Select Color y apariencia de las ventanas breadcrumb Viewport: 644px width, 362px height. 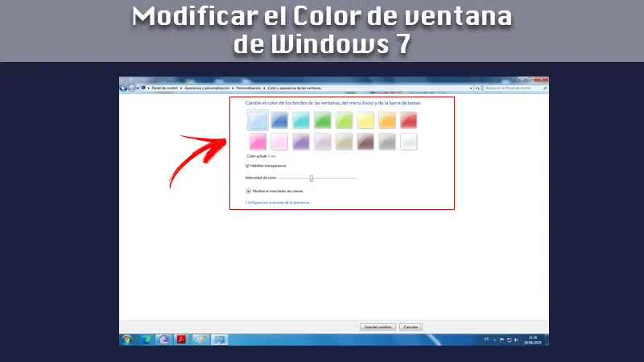tap(294, 88)
